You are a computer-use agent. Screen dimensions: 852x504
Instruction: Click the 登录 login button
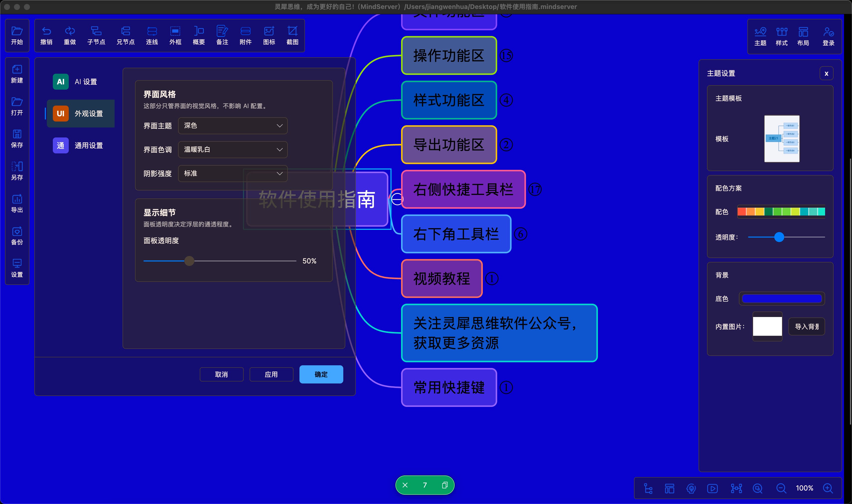point(829,36)
